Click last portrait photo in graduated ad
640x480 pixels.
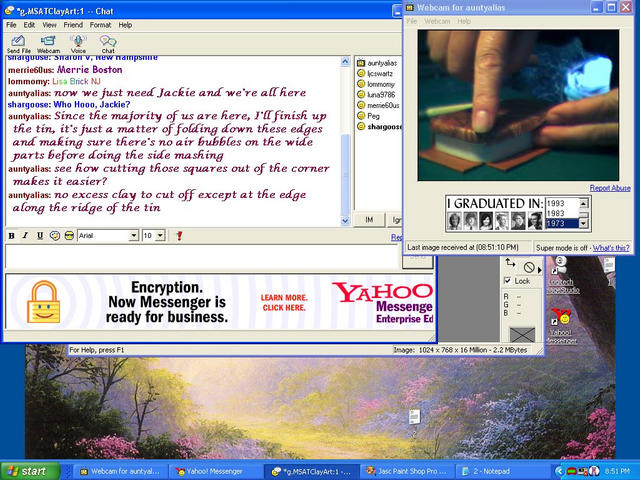pyautogui.click(x=534, y=221)
